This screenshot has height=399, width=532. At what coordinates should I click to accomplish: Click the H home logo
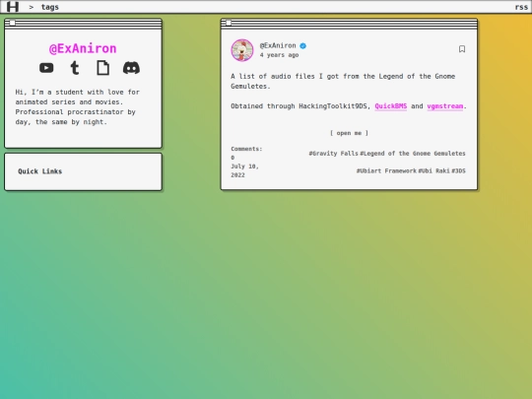pos(13,7)
